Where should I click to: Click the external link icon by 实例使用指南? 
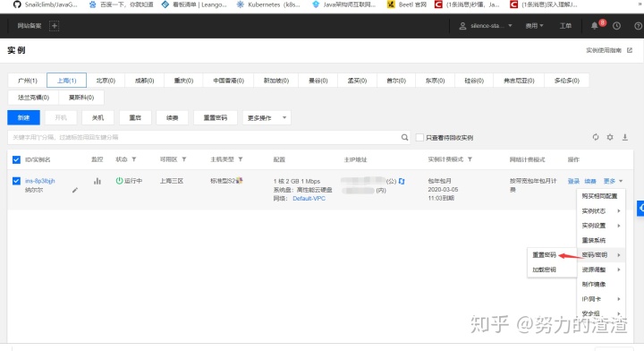(630, 50)
